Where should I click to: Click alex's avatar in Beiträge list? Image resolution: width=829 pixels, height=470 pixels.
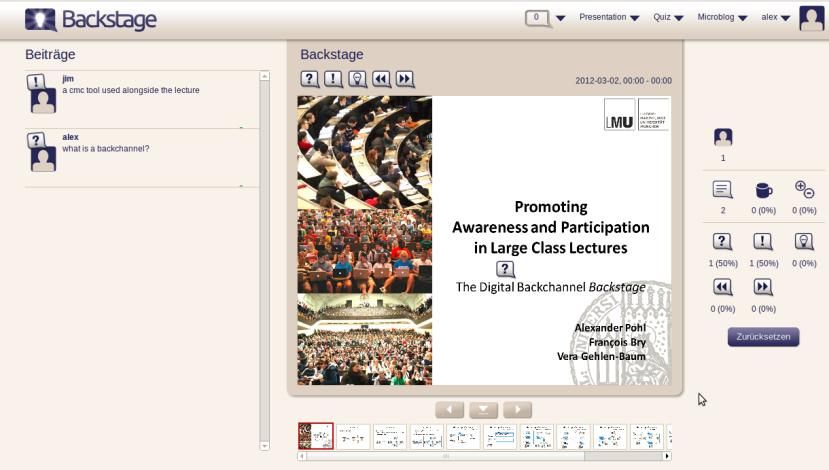[43, 159]
